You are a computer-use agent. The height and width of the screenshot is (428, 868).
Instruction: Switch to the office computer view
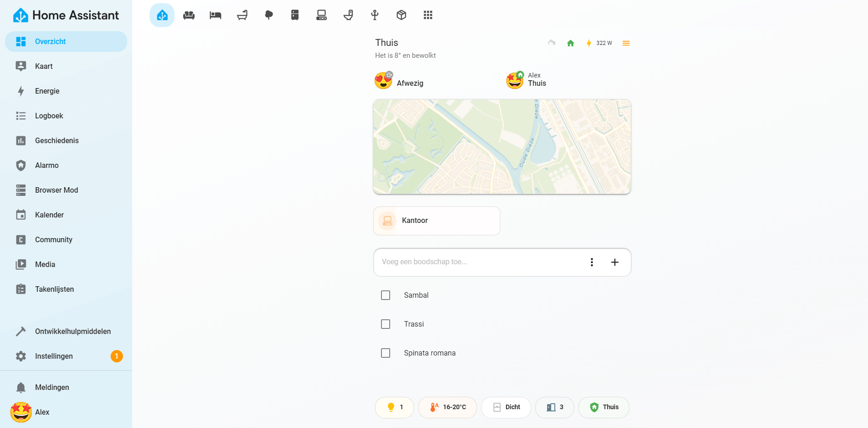pos(322,15)
